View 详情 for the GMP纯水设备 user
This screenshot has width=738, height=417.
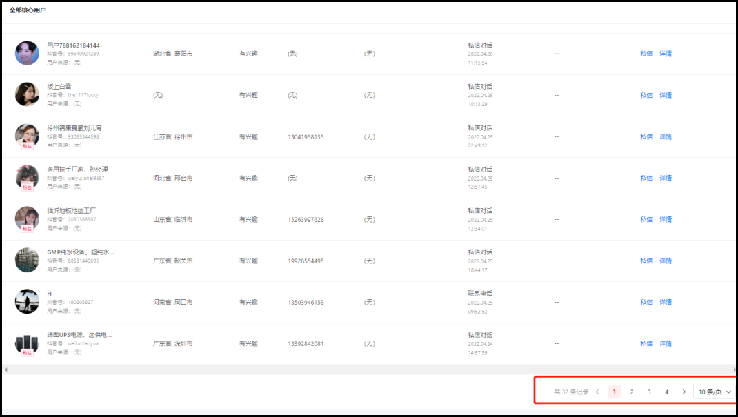[666, 261]
